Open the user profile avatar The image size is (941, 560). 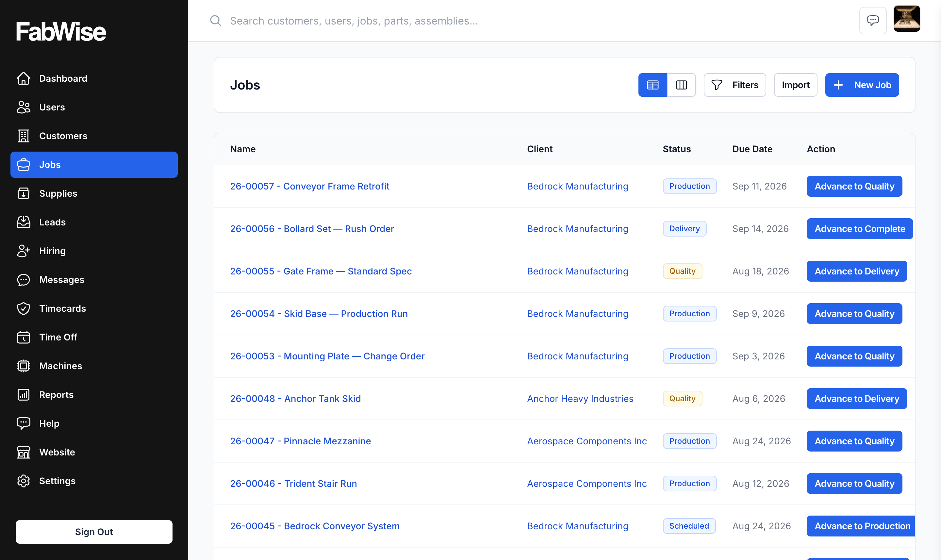point(907,19)
